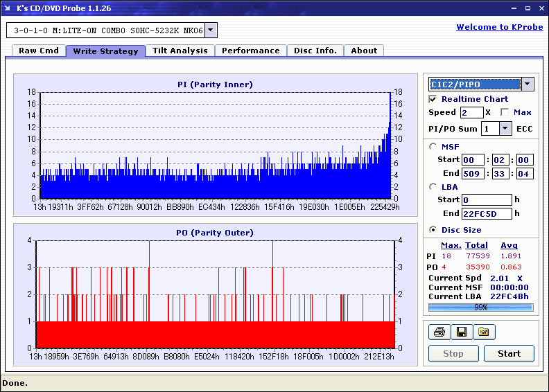The image size is (549, 392).
Task: Select the MSF radio button
Action: (x=433, y=146)
